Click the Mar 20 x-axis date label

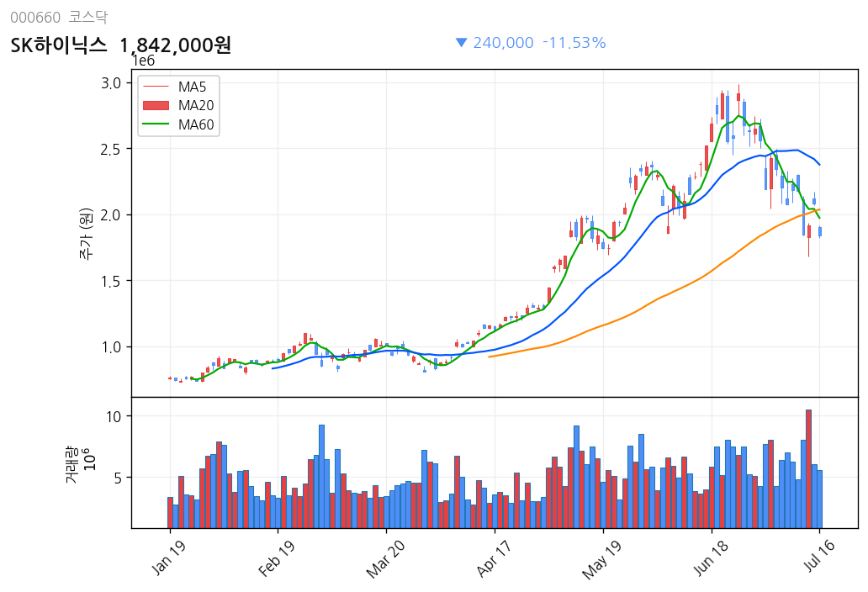point(385,558)
